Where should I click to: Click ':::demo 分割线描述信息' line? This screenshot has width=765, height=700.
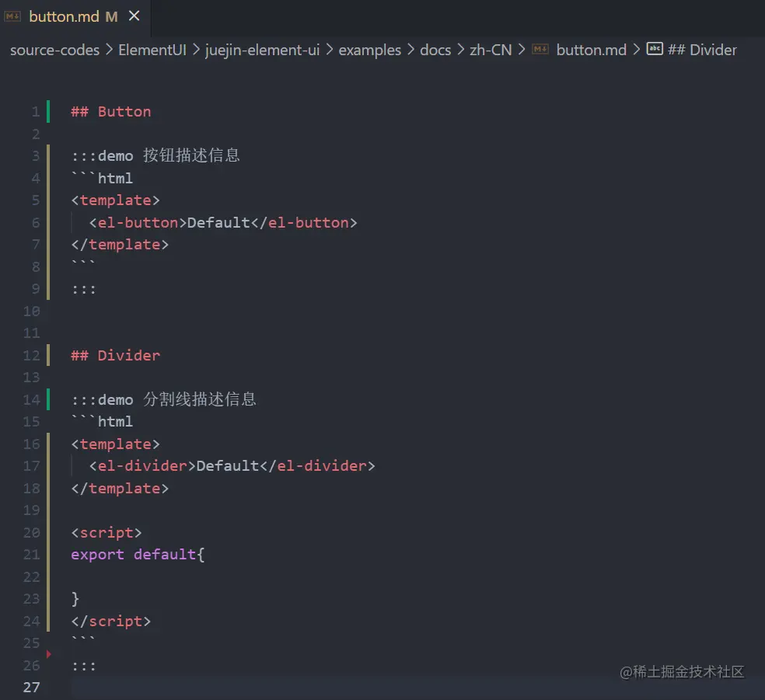click(163, 399)
